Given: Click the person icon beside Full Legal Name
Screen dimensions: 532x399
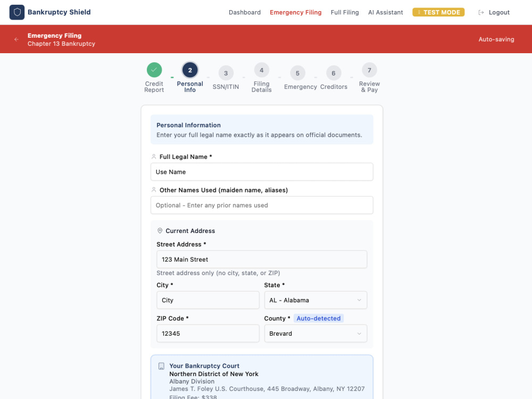Looking at the screenshot, I should (x=154, y=157).
